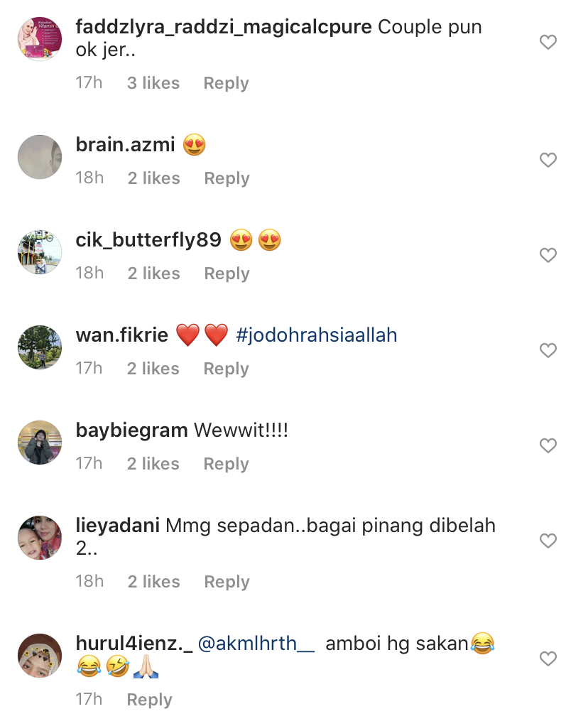
Task: View 2 likes on lieyadani's comment
Action: coord(153,582)
